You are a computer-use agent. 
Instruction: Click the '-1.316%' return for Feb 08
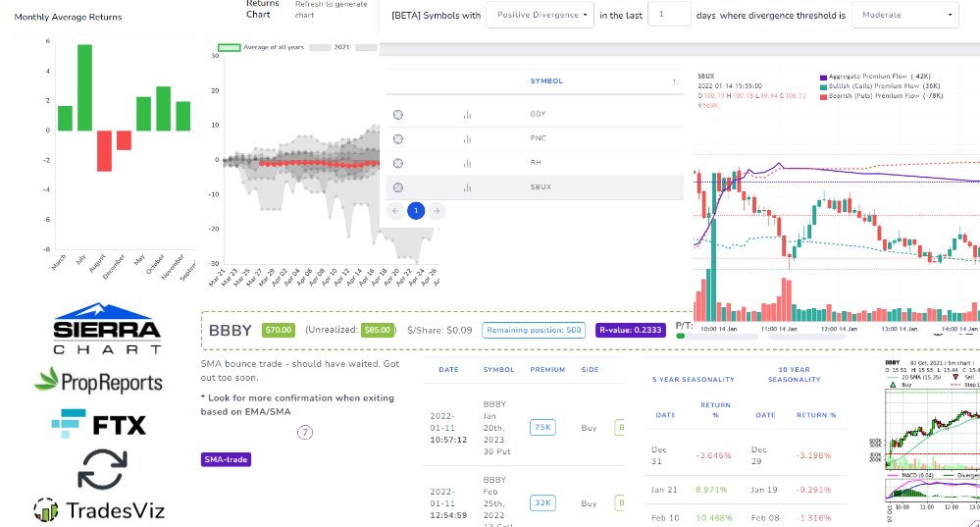[x=814, y=518]
